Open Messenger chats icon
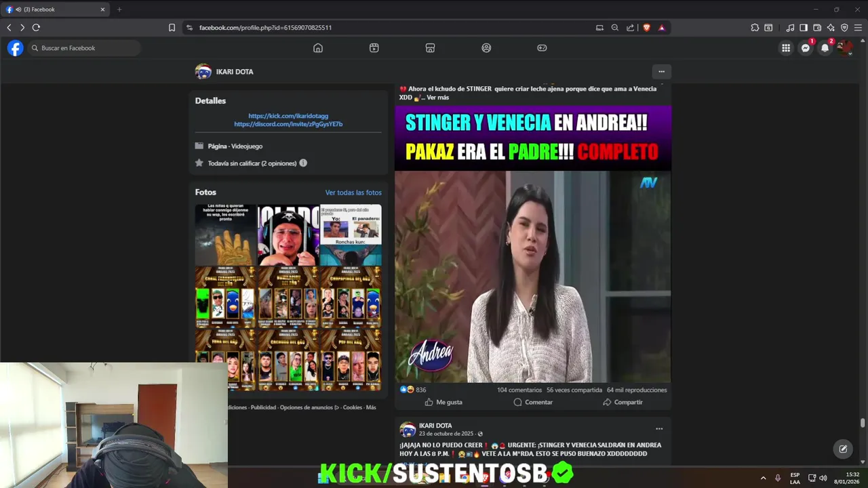 806,48
